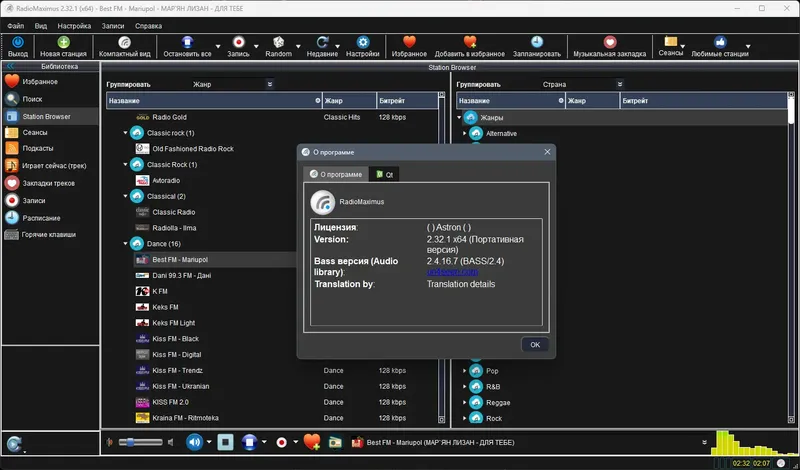800x470 pixels.
Task: Open dropdown arrow next to Остановить все
Action: point(218,46)
